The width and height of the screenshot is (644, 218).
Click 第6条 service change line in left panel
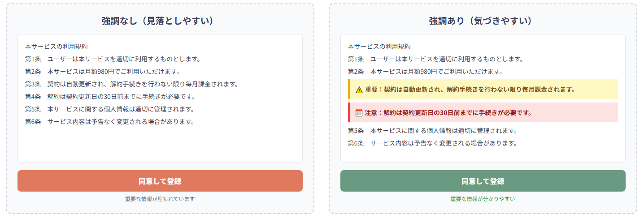pos(110,122)
